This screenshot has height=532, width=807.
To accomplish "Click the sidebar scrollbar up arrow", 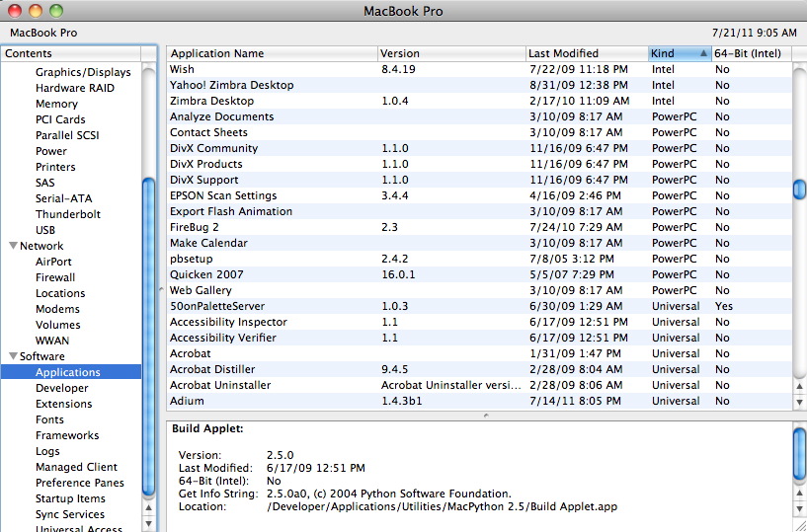I will click(x=149, y=507).
